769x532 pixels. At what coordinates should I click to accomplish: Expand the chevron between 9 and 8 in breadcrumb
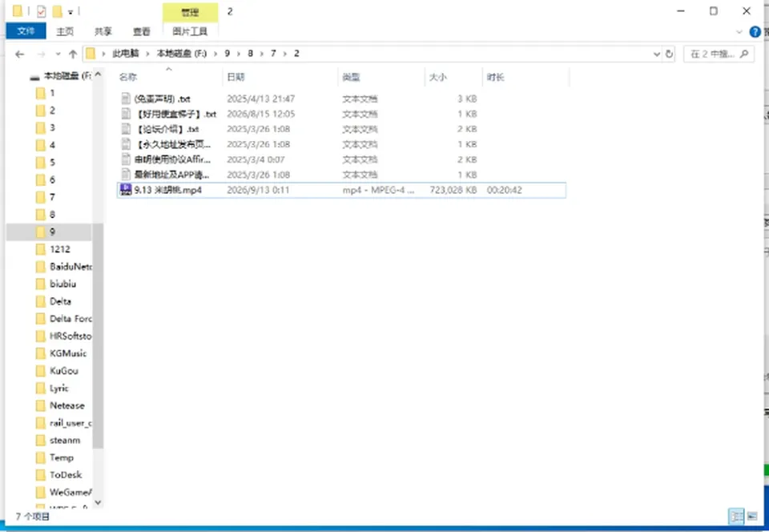point(239,54)
